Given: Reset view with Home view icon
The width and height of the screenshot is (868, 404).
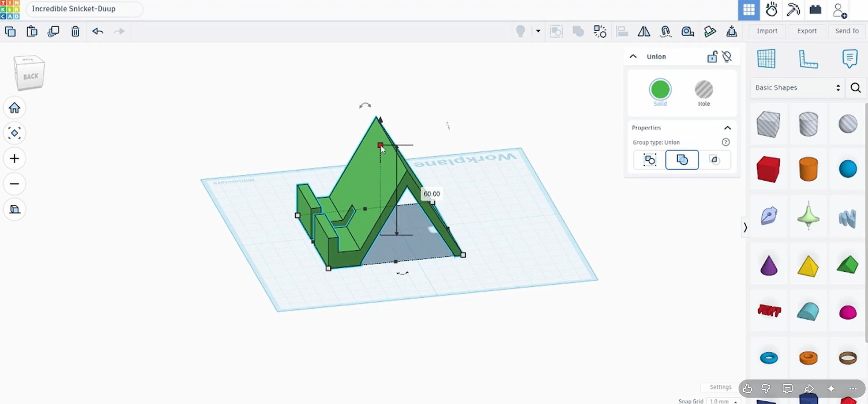Looking at the screenshot, I should 15,108.
